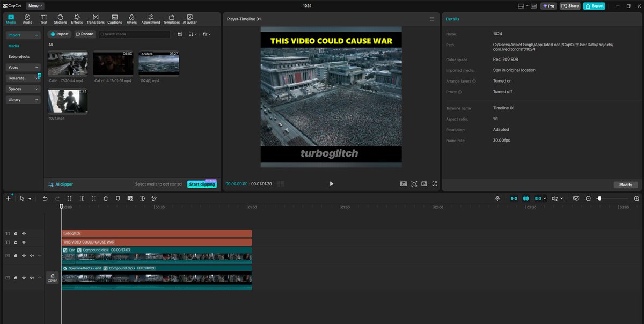Hide THIS VIDEO COULD CAUSE WAR track
644x324 pixels.
[24, 242]
